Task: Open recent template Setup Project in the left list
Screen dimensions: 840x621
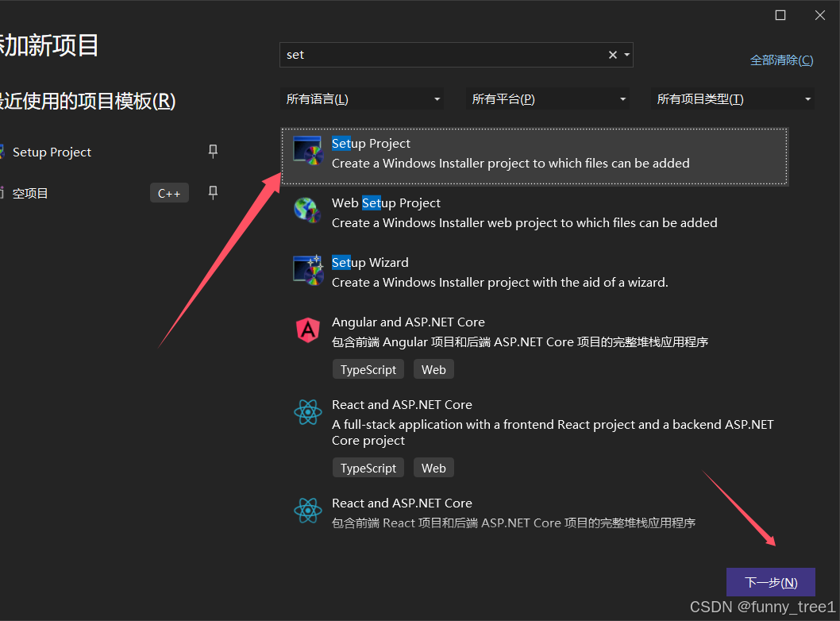Action: coord(52,152)
